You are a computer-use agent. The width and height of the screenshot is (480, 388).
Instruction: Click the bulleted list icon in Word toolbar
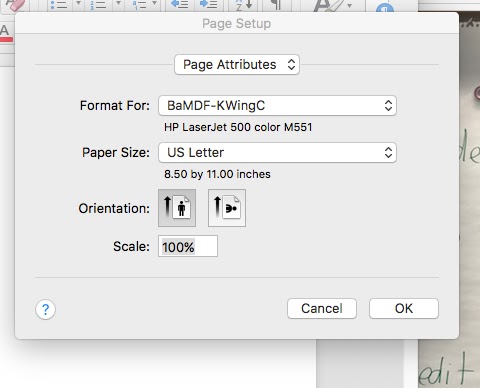[59, 5]
